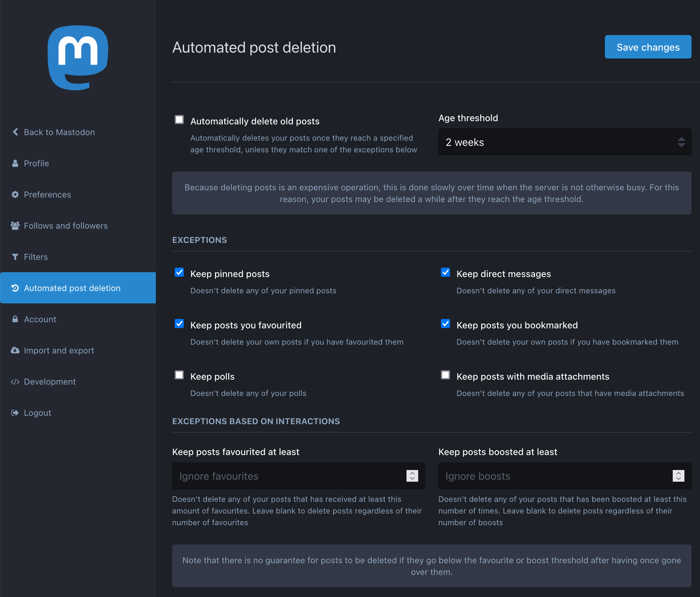Viewport: 700px width, 597px height.
Task: Click the Save changes button
Action: coord(648,47)
